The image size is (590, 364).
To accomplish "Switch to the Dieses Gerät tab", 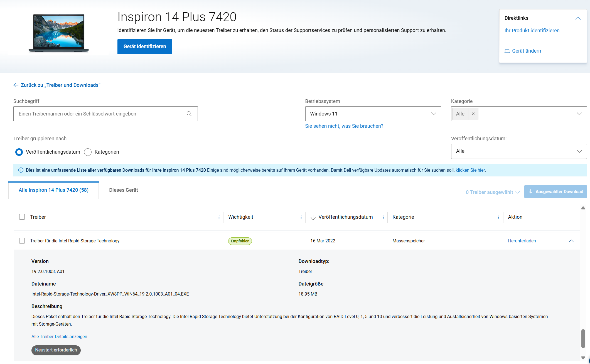I will pyautogui.click(x=124, y=190).
